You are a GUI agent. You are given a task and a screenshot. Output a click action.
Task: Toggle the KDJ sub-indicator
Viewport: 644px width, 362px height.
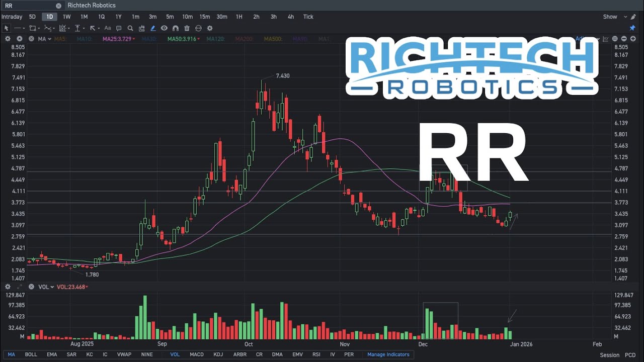[218, 354]
